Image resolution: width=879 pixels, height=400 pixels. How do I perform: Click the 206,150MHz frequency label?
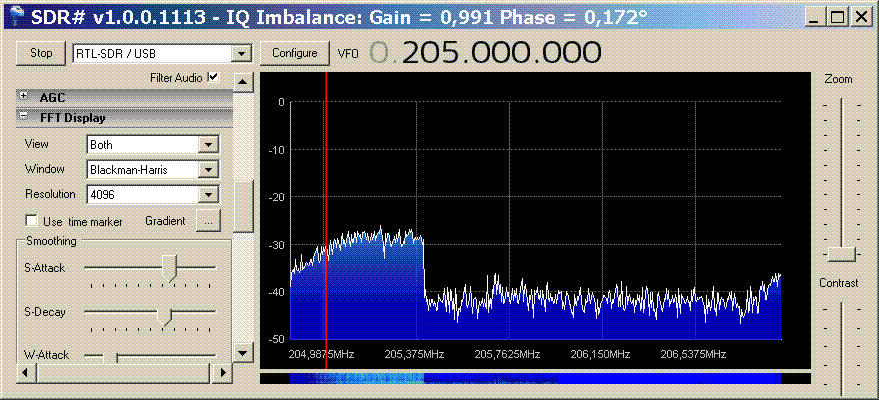click(600, 354)
